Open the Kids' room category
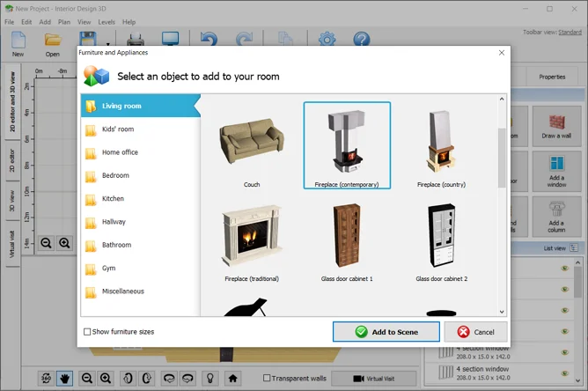The height and width of the screenshot is (391, 588). (x=140, y=129)
